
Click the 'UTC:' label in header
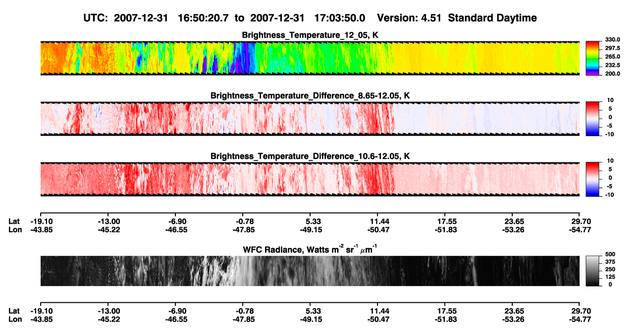97,18
